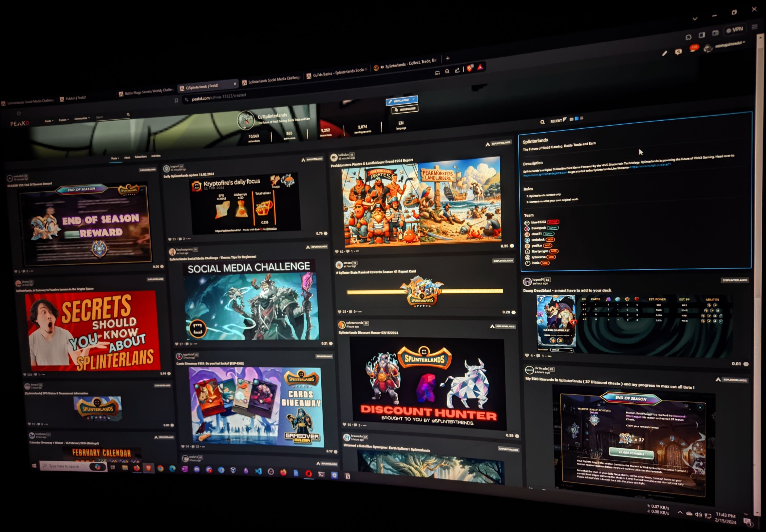This screenshot has width=766, height=532.
Task: Click the Brave Rewards triangle icon
Action: click(x=480, y=67)
